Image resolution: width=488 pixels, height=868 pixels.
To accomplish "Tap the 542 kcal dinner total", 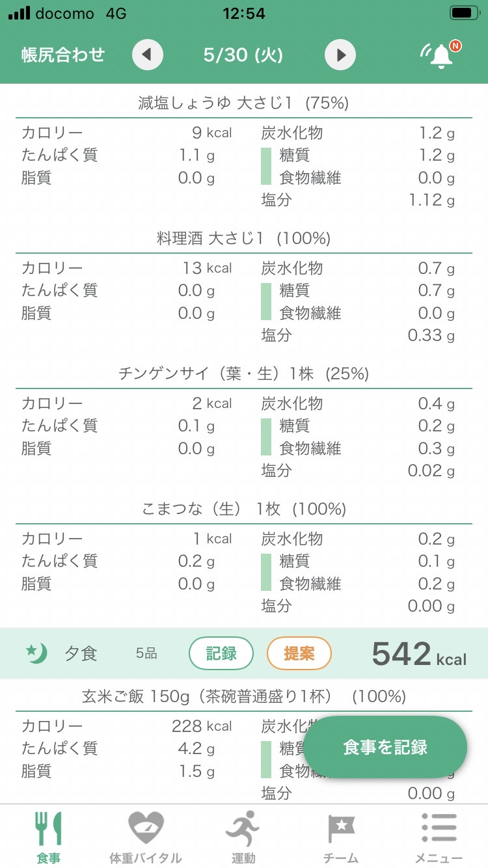I will click(x=419, y=654).
